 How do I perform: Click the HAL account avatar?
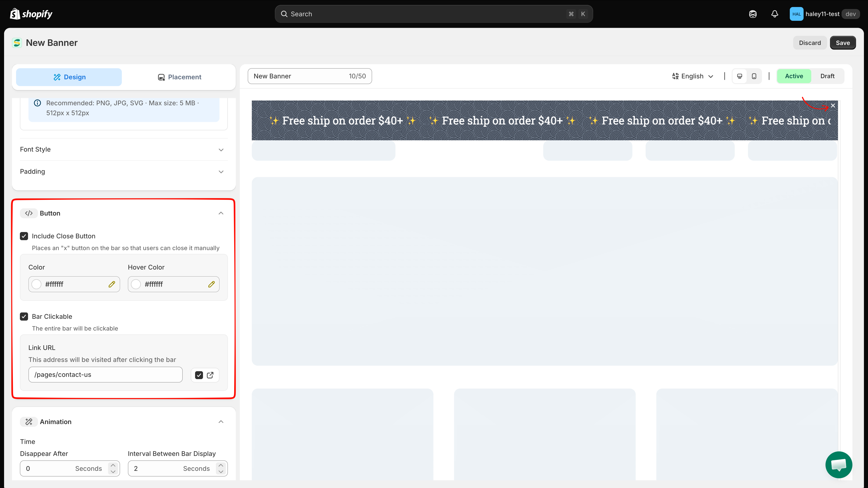(797, 14)
